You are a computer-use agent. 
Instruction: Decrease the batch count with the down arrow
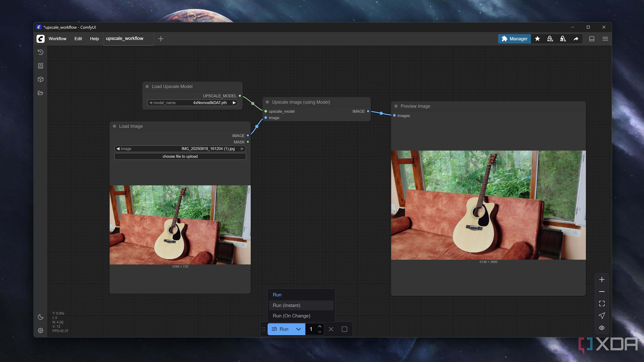tap(319, 332)
